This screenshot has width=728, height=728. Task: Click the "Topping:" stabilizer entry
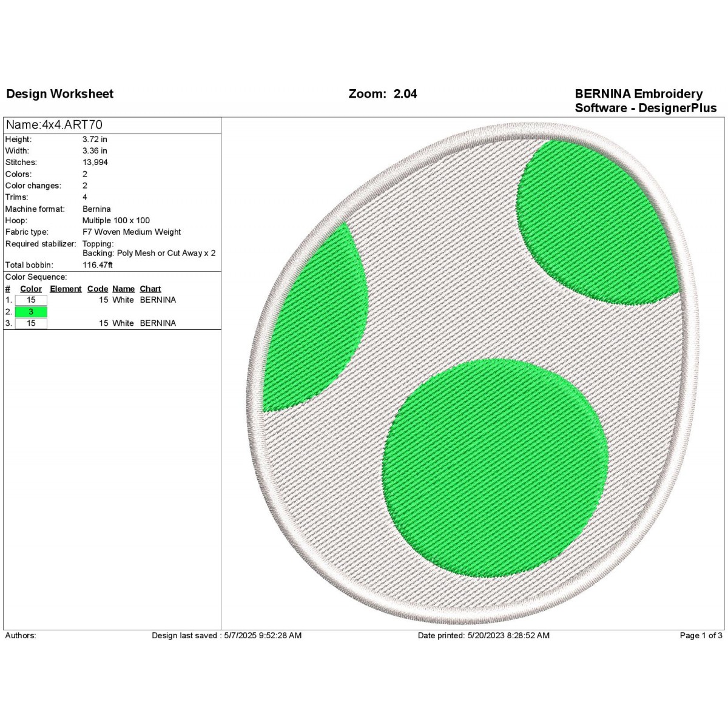[98, 244]
